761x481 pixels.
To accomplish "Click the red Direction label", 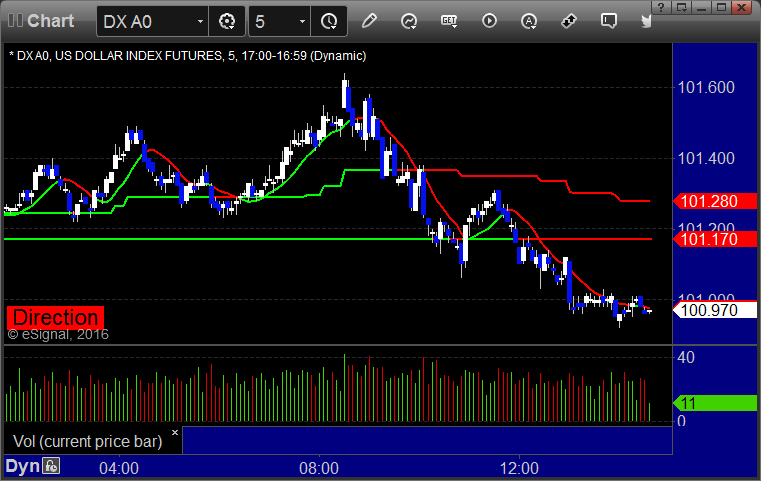I will click(55, 317).
